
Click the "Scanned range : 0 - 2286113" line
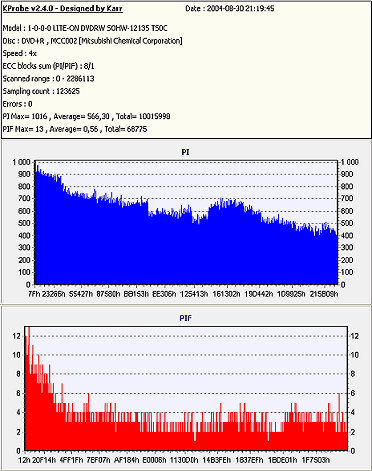[48, 79]
